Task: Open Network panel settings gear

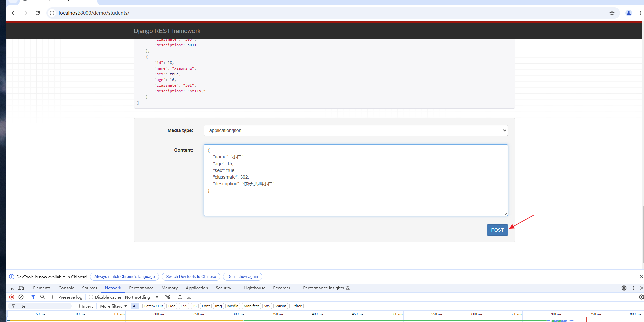Action: 641,297
